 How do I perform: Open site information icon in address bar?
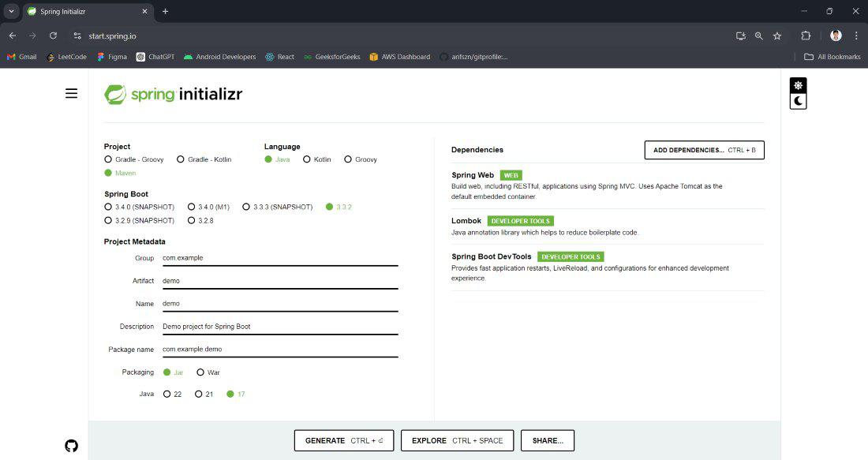pos(77,36)
